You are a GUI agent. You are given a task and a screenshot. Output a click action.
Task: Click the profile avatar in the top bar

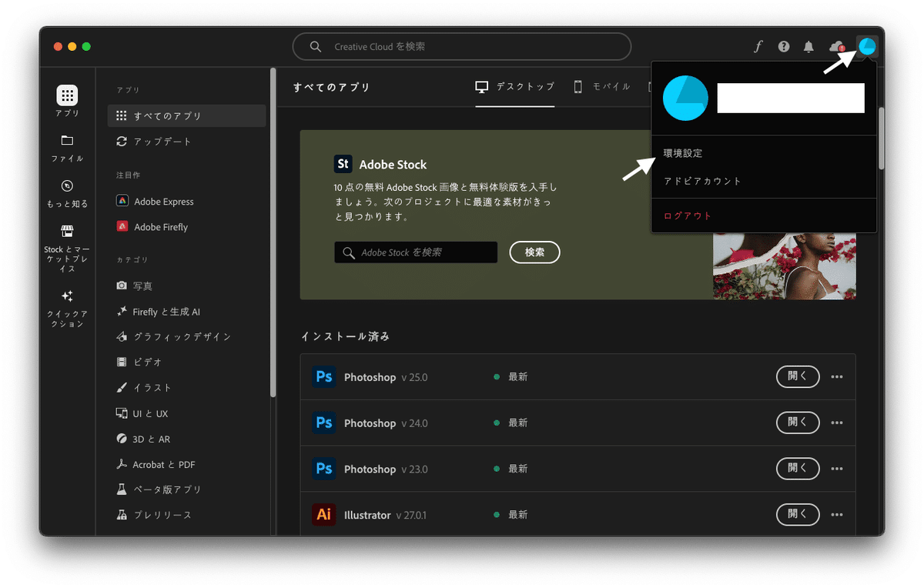click(x=867, y=47)
